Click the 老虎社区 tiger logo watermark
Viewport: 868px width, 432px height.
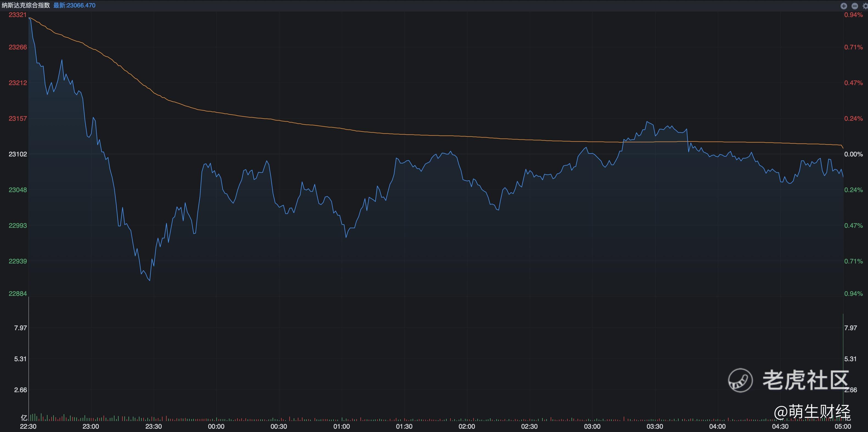[740, 380]
